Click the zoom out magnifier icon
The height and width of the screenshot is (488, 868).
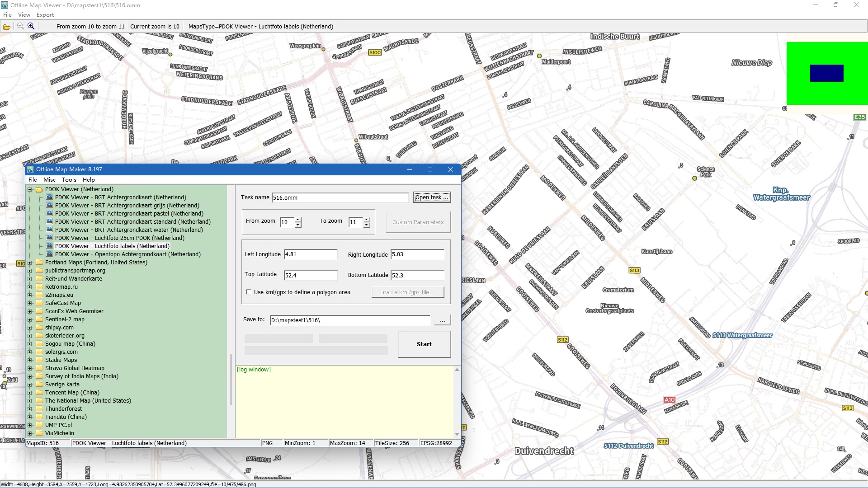tap(20, 26)
